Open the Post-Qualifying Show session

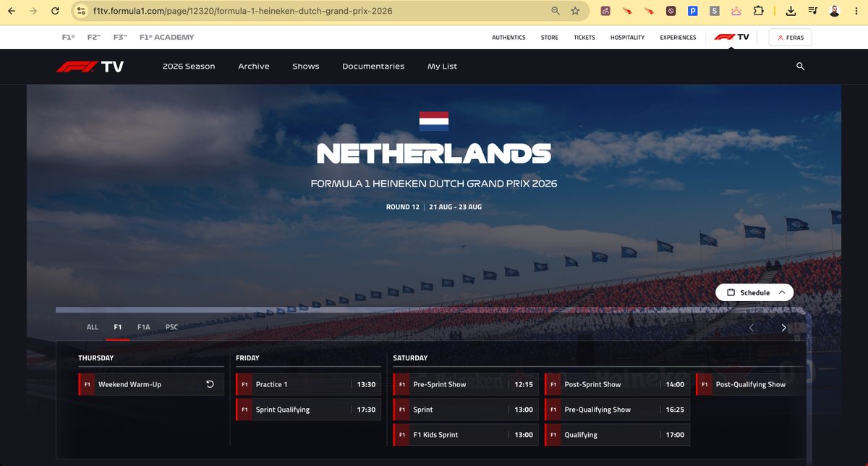click(x=751, y=384)
